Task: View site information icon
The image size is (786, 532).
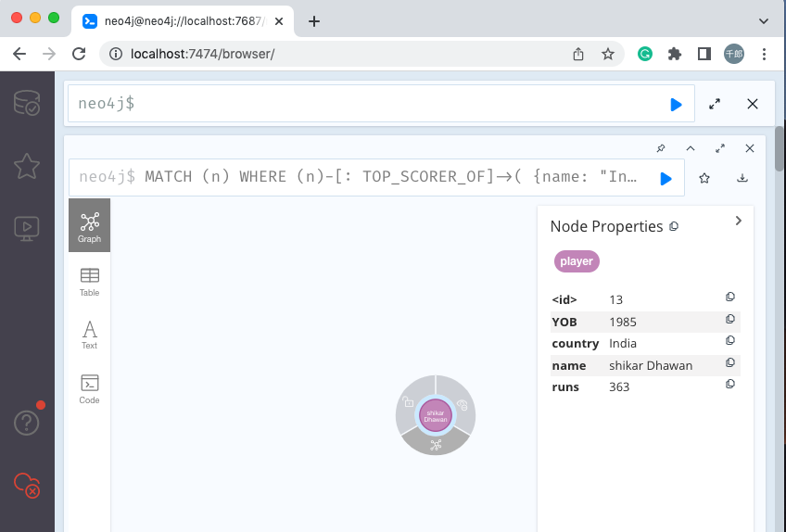Action: (x=116, y=54)
